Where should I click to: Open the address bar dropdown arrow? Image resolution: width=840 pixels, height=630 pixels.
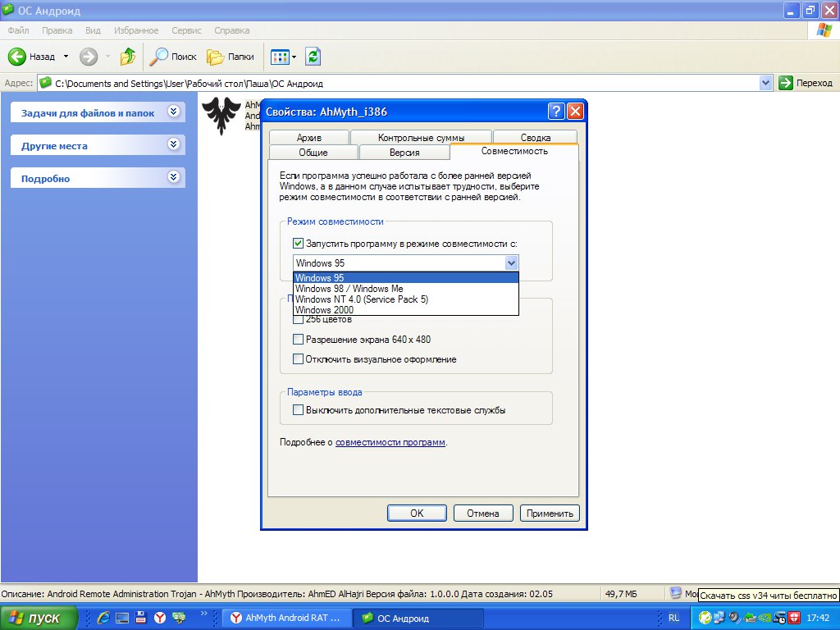click(x=765, y=83)
